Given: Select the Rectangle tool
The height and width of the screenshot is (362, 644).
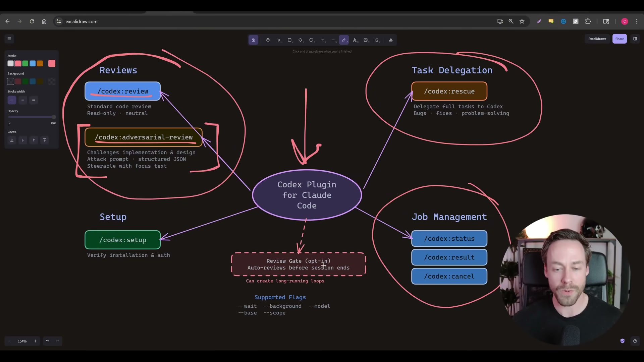Looking at the screenshot, I should [290, 40].
